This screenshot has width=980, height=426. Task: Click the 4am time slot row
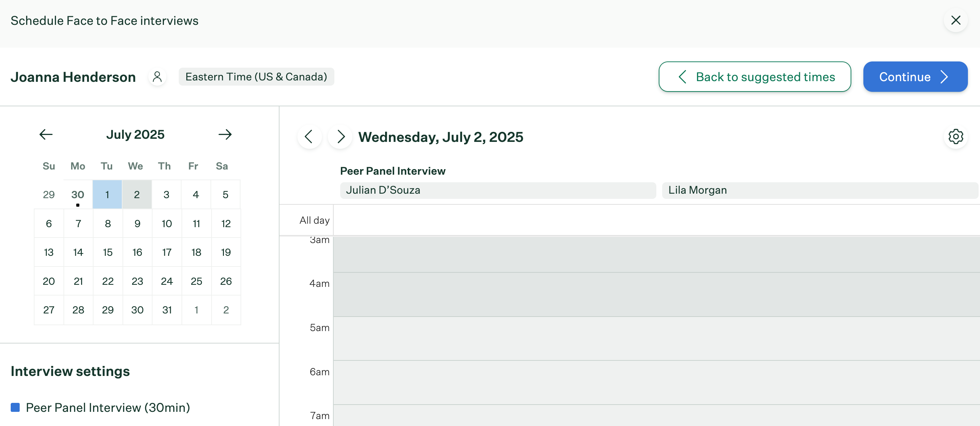(x=656, y=294)
